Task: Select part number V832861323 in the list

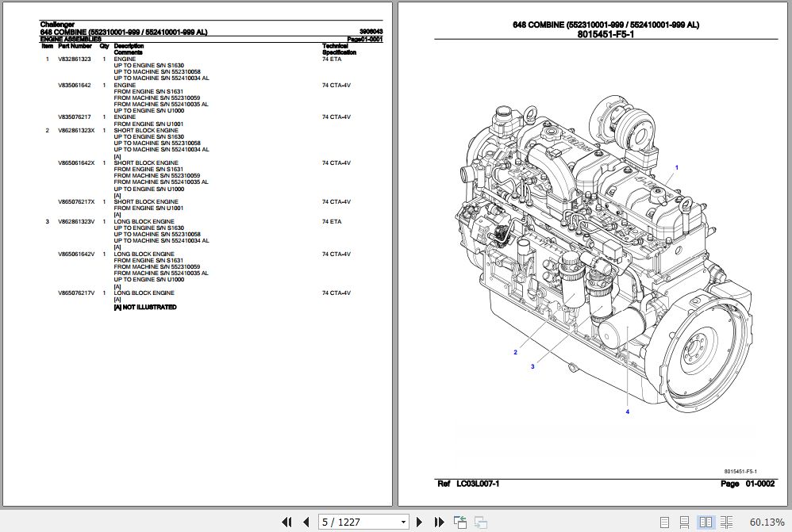Action: coord(75,59)
